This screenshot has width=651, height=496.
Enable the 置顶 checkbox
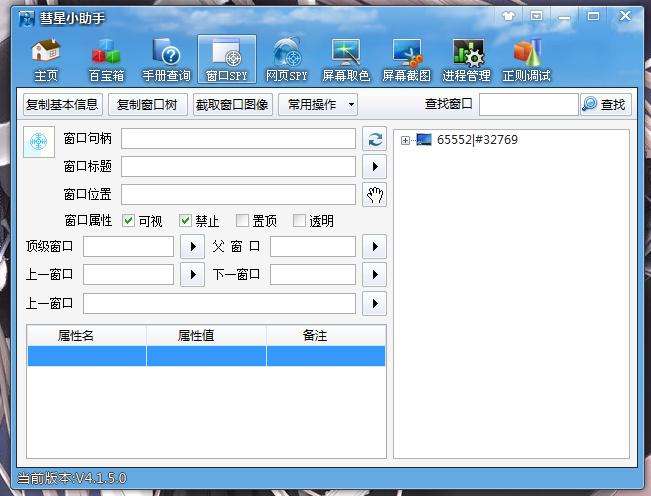click(x=242, y=220)
